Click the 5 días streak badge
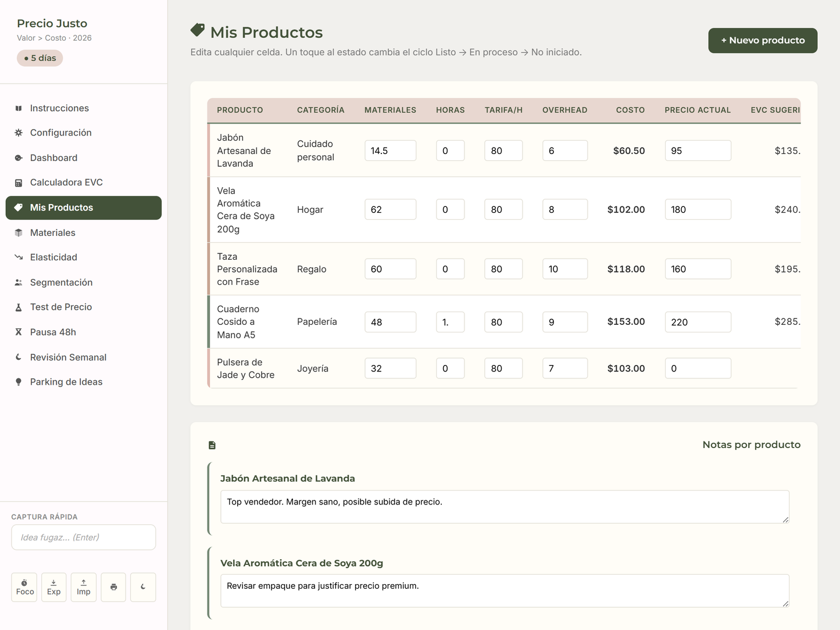Screen dimensions: 840x630 pos(40,58)
